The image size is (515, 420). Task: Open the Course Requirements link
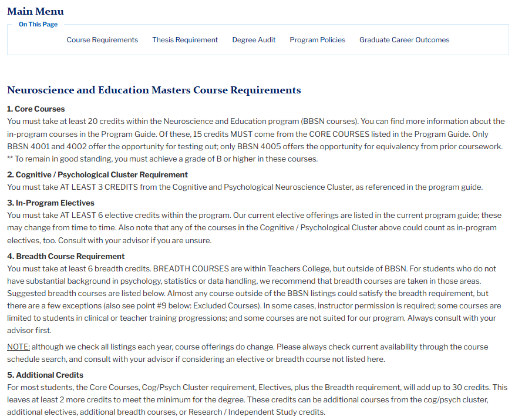pyautogui.click(x=102, y=40)
